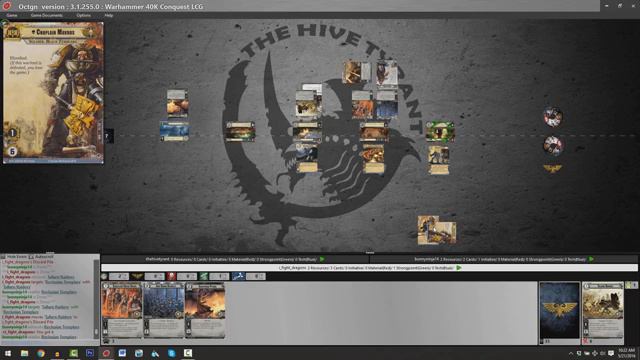The image size is (640, 360).
Task: Switch to Octgn in the taskbar
Action: pyautogui.click(x=106, y=353)
